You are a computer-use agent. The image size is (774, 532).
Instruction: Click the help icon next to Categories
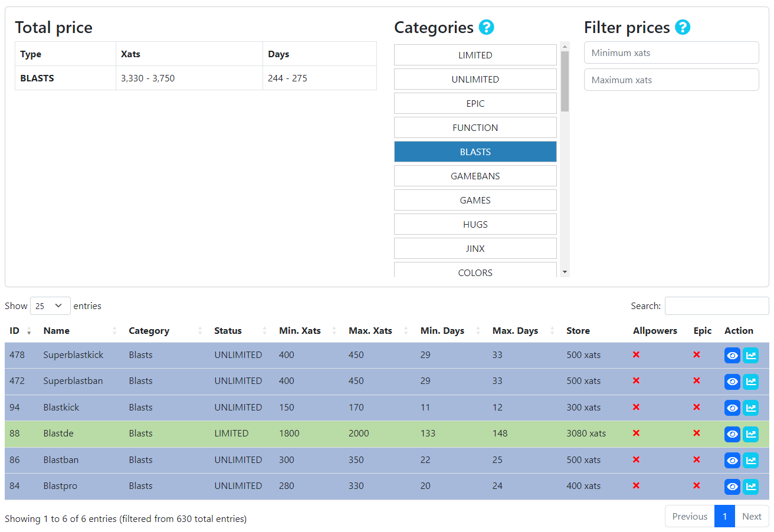click(x=486, y=27)
